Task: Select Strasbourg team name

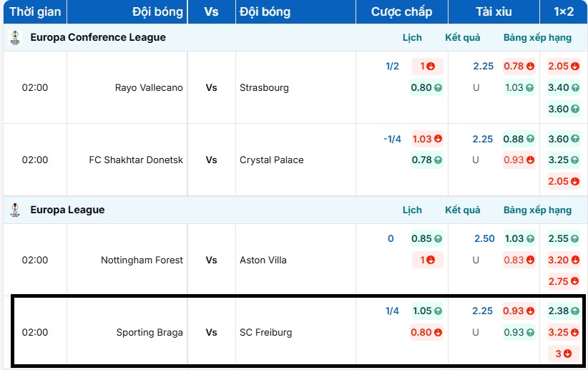Action: coord(264,88)
